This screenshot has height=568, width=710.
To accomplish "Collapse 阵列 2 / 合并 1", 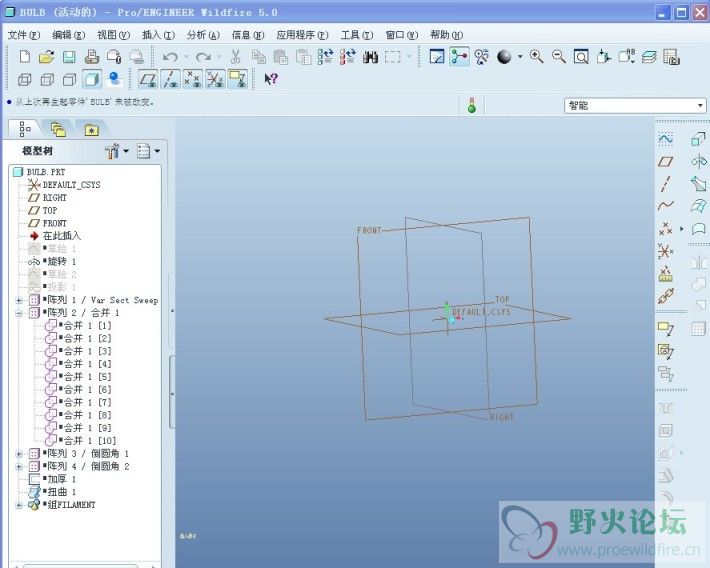I will click(19, 313).
